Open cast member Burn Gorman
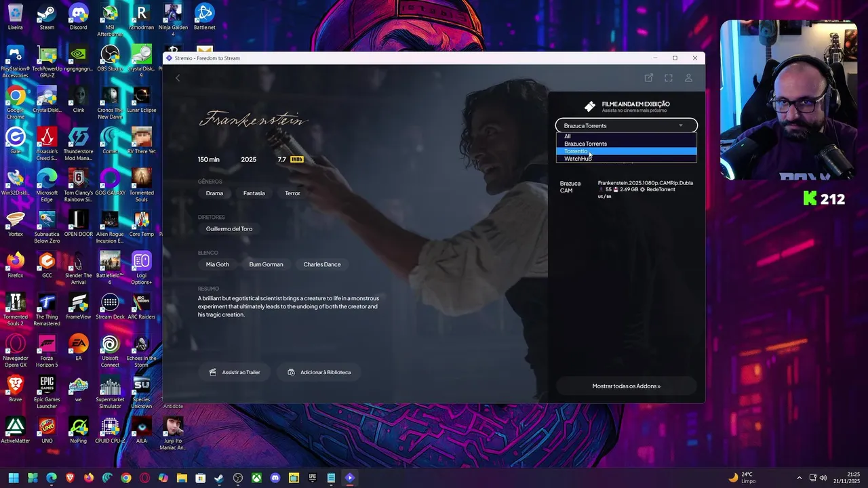Viewport: 868px width, 488px height. click(266, 264)
